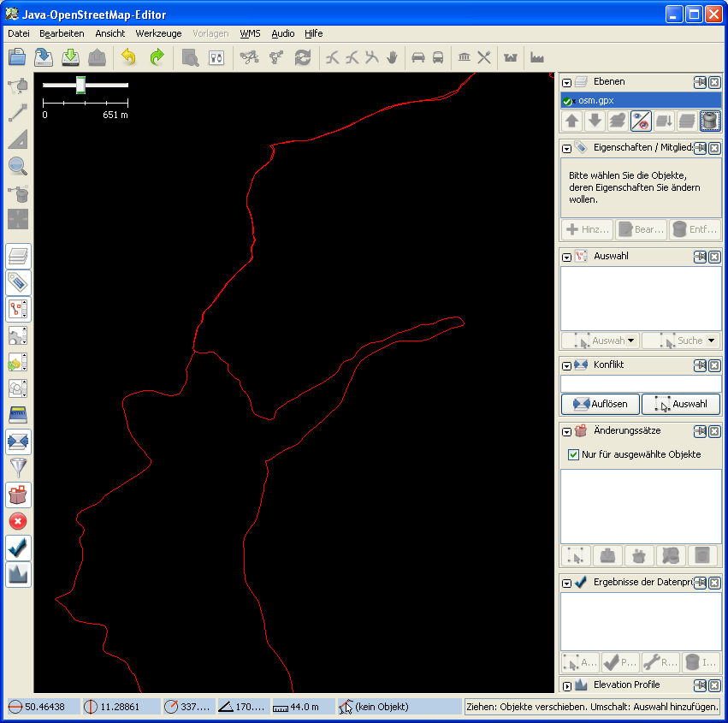The image size is (728, 723).
Task: Expand the Elevation Profile panel
Action: pos(566,685)
